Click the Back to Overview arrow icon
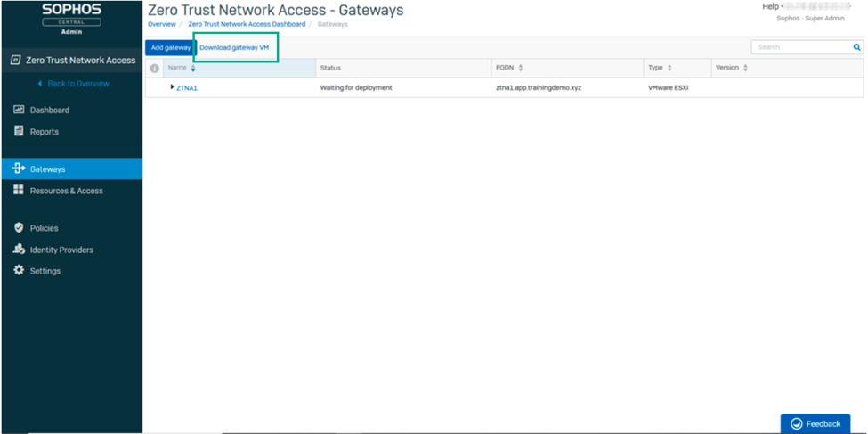 (x=40, y=84)
